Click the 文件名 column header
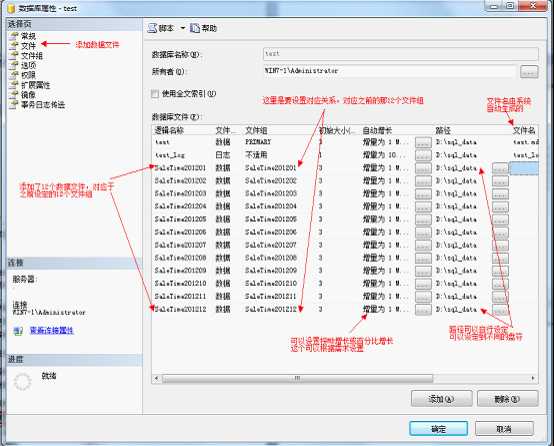This screenshot has width=554, height=446. pyautogui.click(x=524, y=130)
